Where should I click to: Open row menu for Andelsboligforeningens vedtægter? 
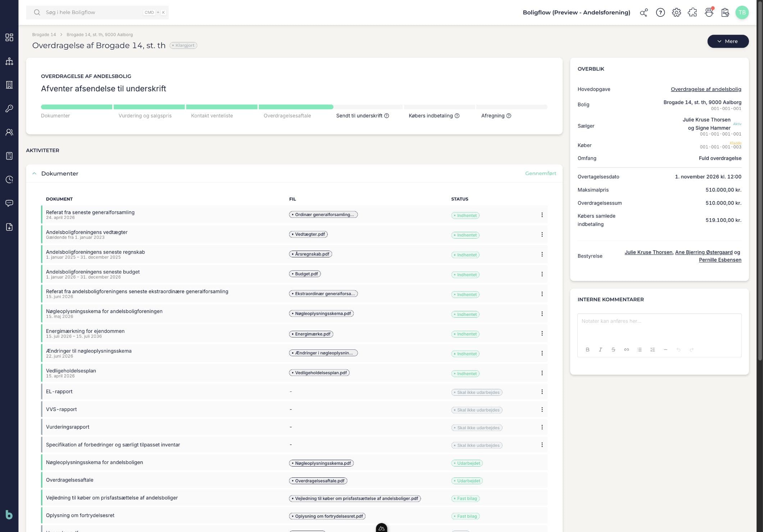tap(542, 235)
